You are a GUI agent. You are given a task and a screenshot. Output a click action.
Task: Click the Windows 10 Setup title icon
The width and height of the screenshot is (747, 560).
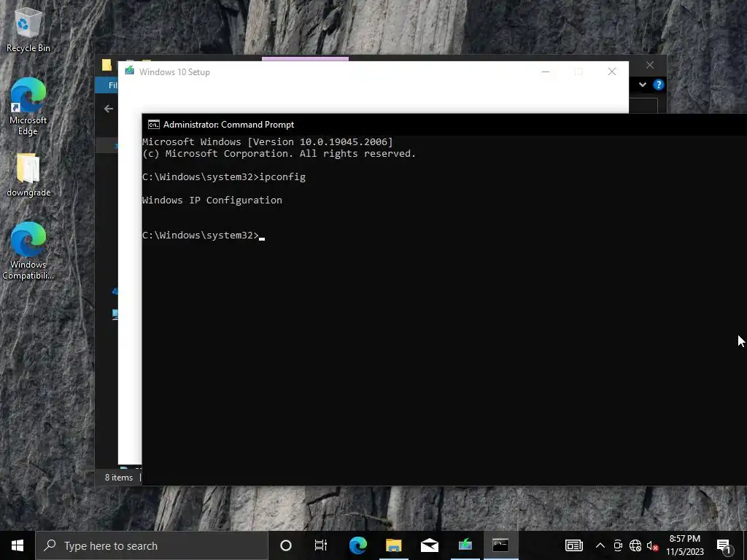point(130,71)
